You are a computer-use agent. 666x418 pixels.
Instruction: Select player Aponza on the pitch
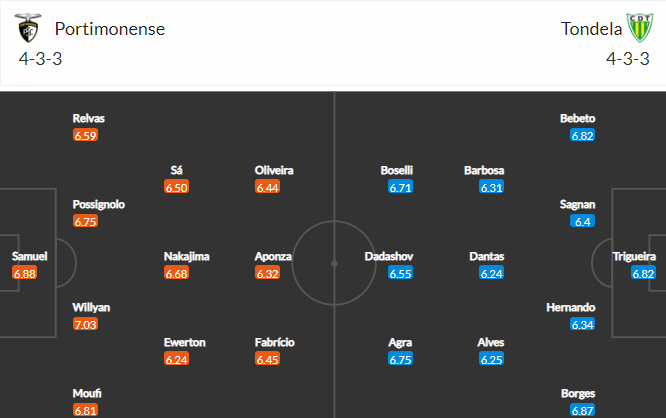point(273,256)
